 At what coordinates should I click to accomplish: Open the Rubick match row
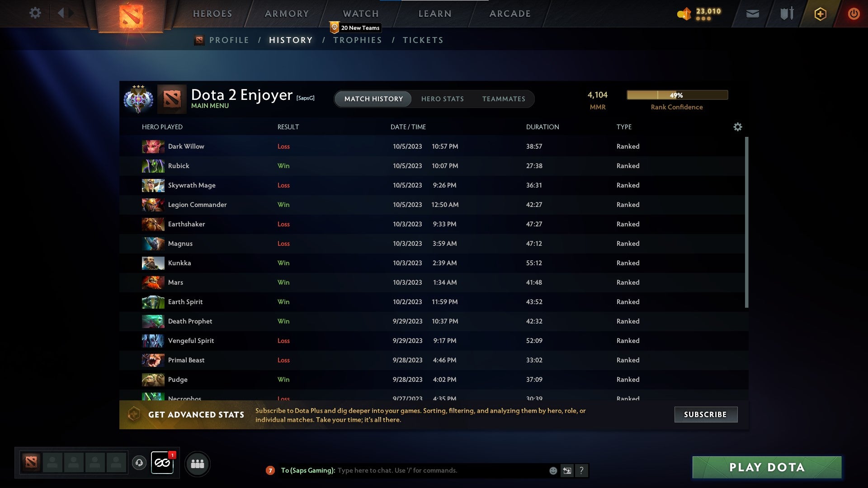point(316,166)
